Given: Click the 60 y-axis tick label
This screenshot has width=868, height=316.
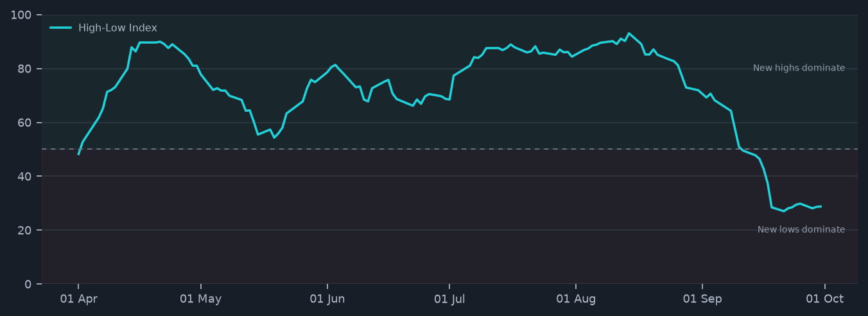Looking at the screenshot, I should point(24,123).
